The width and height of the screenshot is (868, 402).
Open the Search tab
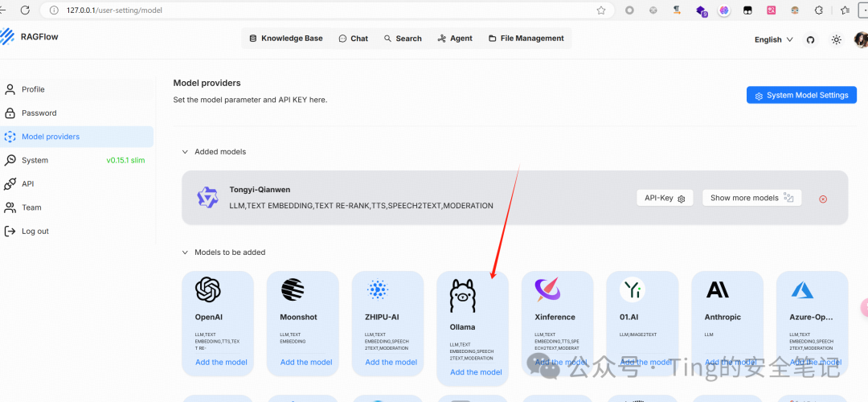[x=403, y=39]
